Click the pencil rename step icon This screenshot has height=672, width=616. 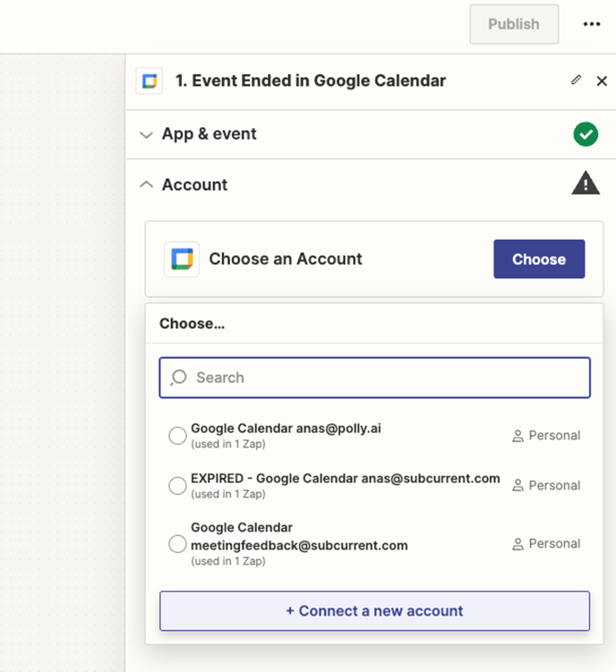point(576,81)
